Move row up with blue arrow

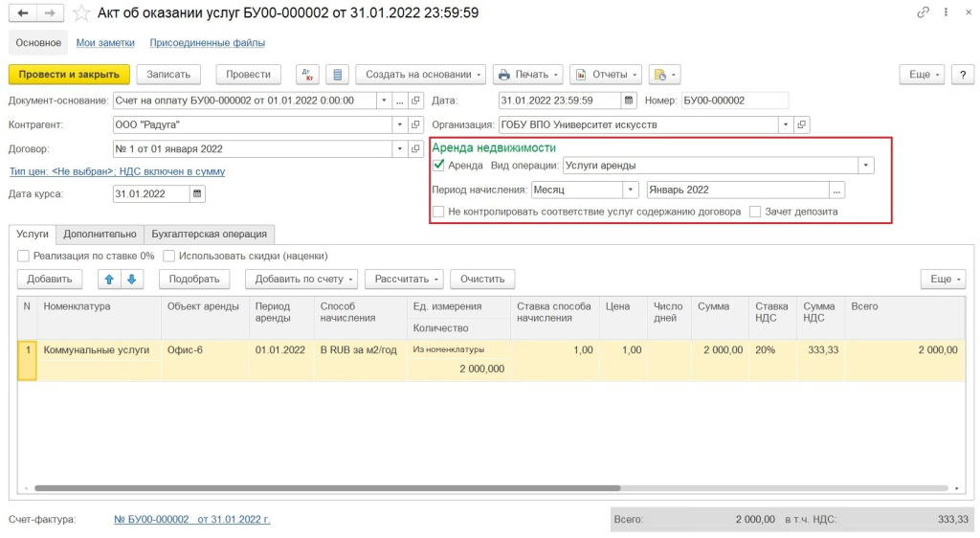[x=109, y=279]
